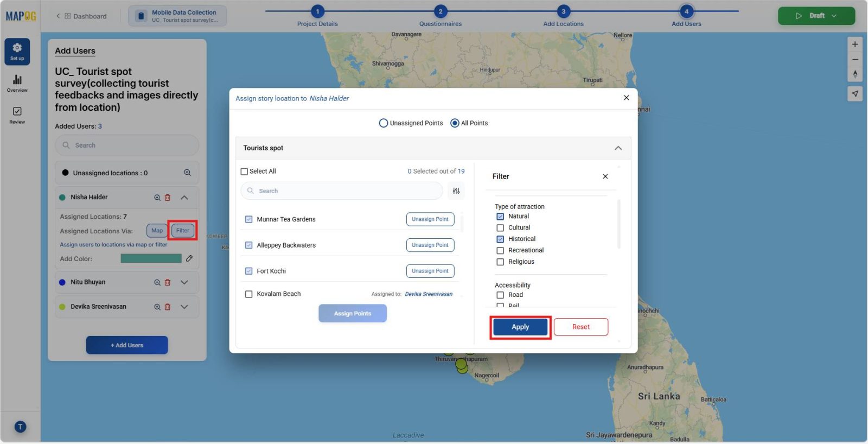868x444 pixels.
Task: Check Recreational attraction filter
Action: (x=500, y=251)
